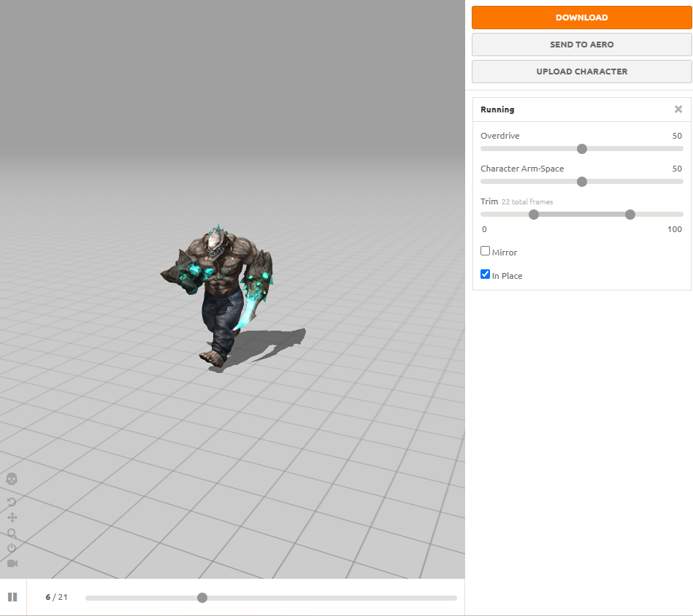This screenshot has width=693, height=616.
Task: Click the right Trim slider handle
Action: pyautogui.click(x=630, y=215)
